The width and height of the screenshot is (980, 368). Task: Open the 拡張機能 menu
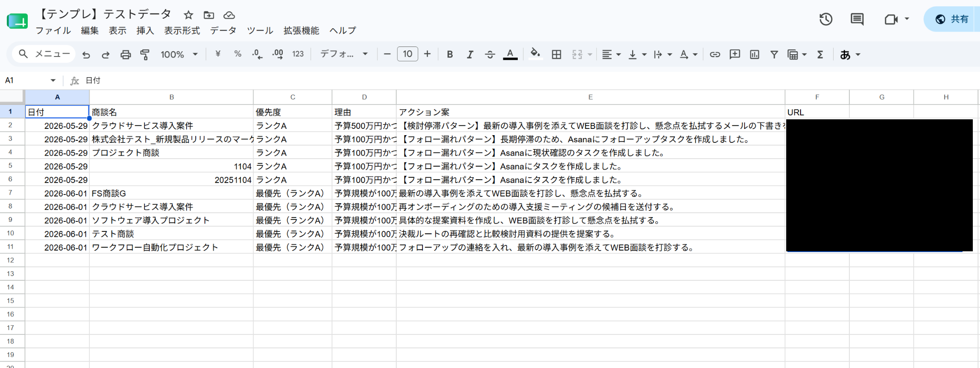click(x=301, y=31)
